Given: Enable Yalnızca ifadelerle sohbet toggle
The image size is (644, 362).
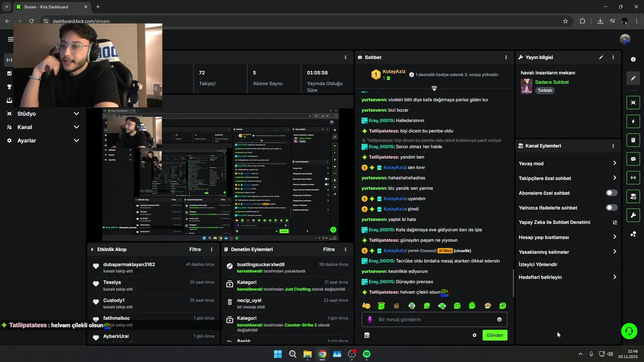Looking at the screenshot, I should pyautogui.click(x=612, y=207).
